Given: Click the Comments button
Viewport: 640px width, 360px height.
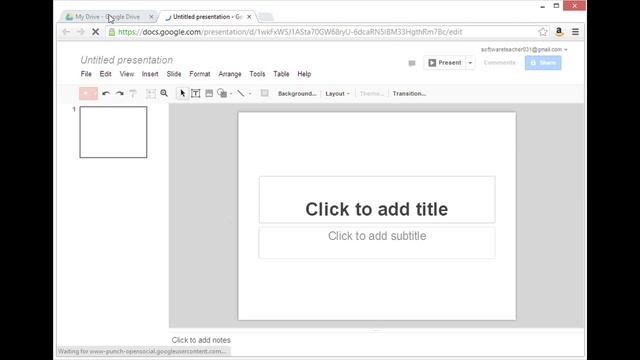Looking at the screenshot, I should (500, 63).
